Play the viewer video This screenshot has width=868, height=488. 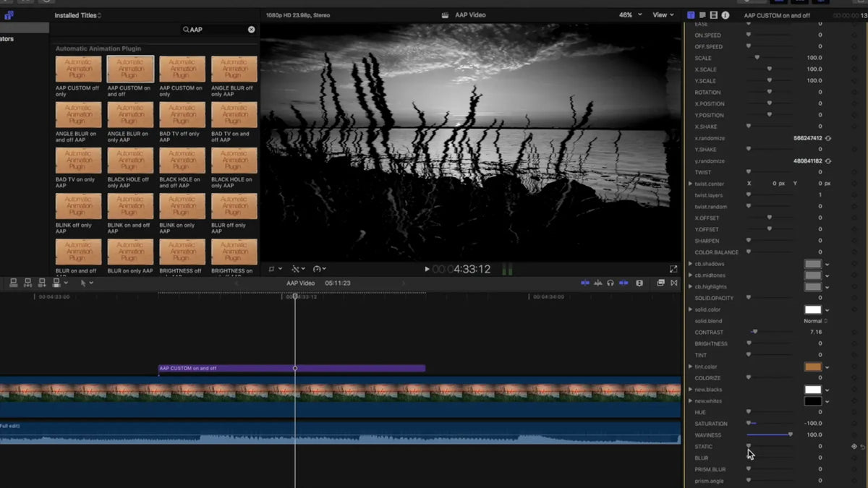(427, 269)
